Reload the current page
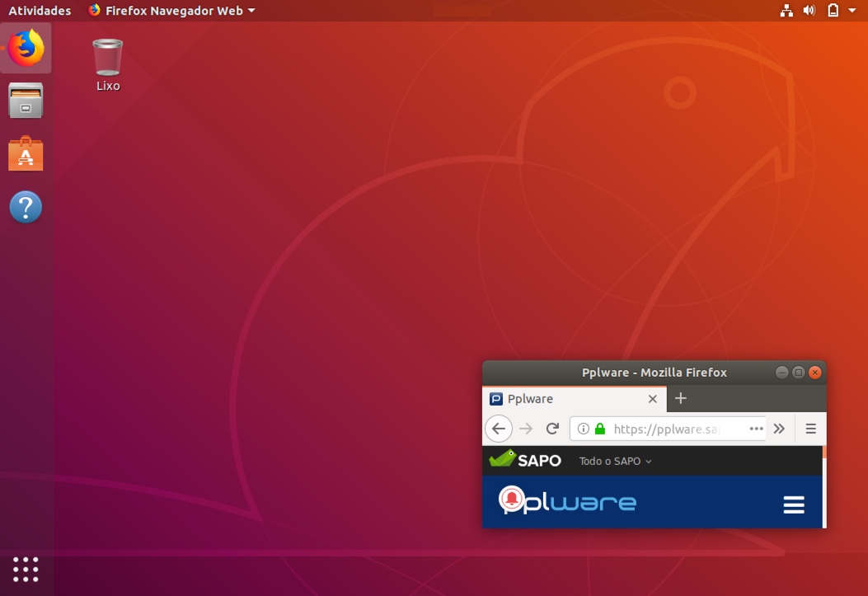The width and height of the screenshot is (868, 596). point(552,429)
